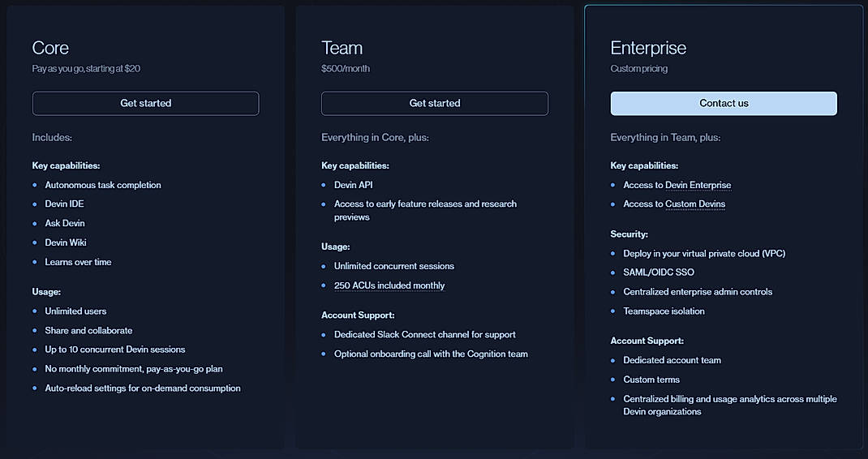Click the Teamspace isolation item

click(x=664, y=311)
